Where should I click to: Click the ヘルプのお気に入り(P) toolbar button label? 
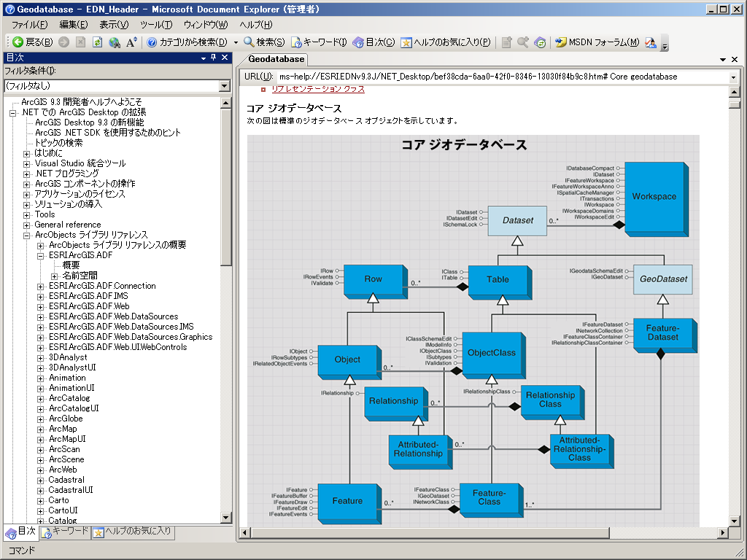point(452,42)
